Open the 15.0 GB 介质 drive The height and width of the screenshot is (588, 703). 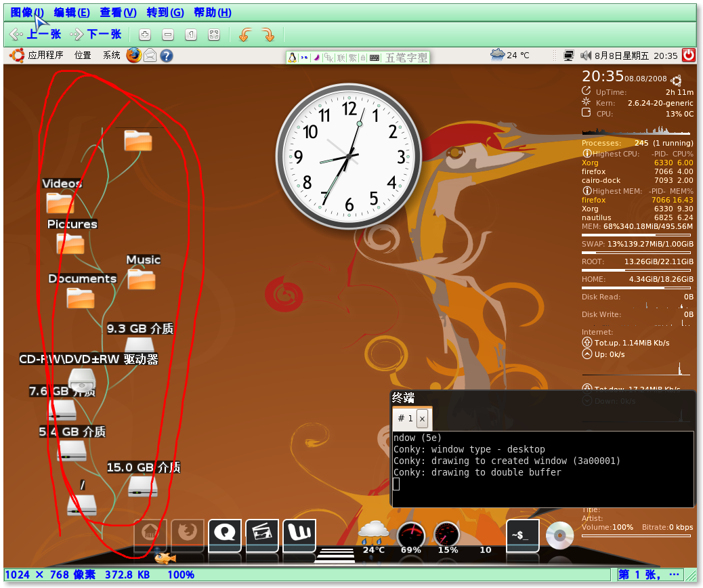pos(143,486)
